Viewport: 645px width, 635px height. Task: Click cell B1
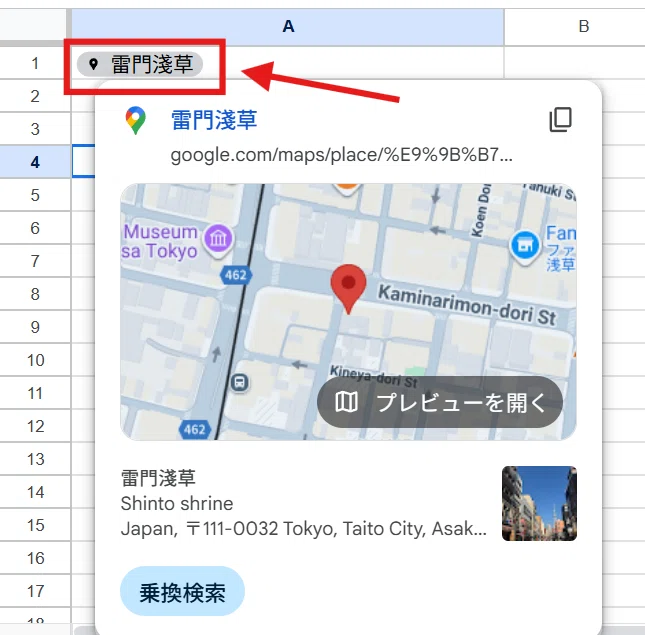pyautogui.click(x=575, y=62)
